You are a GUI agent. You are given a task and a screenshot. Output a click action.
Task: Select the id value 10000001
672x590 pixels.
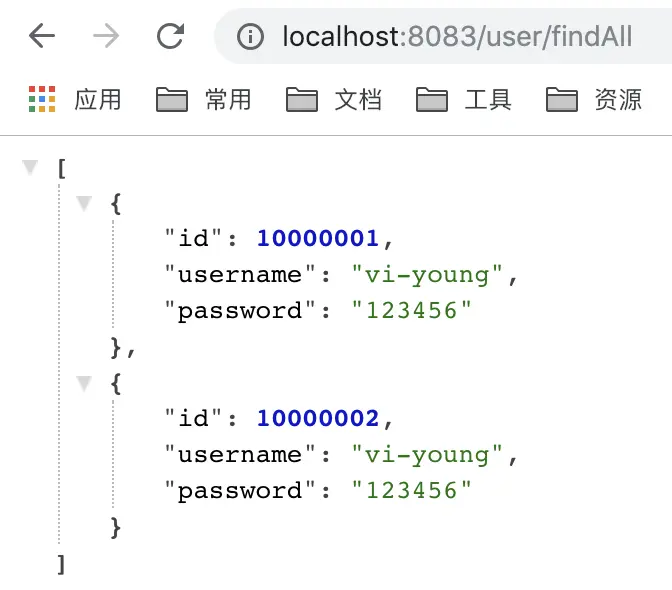tap(318, 238)
